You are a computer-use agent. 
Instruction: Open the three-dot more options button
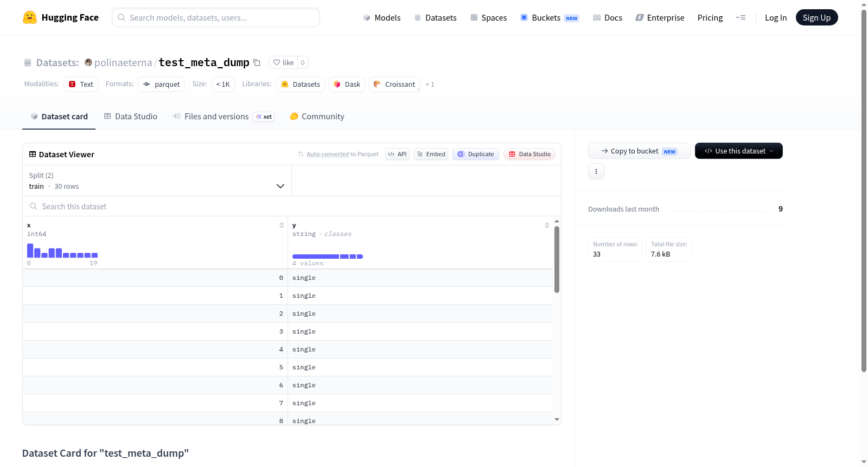click(596, 171)
